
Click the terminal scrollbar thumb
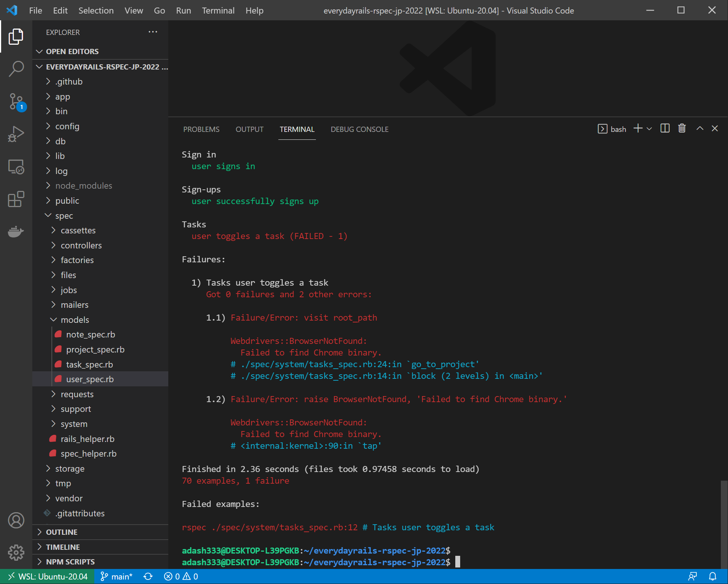724,524
